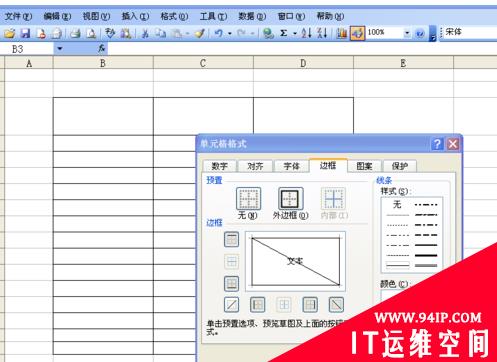
Task: Select the 外边框 outline preset icon
Action: pyautogui.click(x=291, y=199)
